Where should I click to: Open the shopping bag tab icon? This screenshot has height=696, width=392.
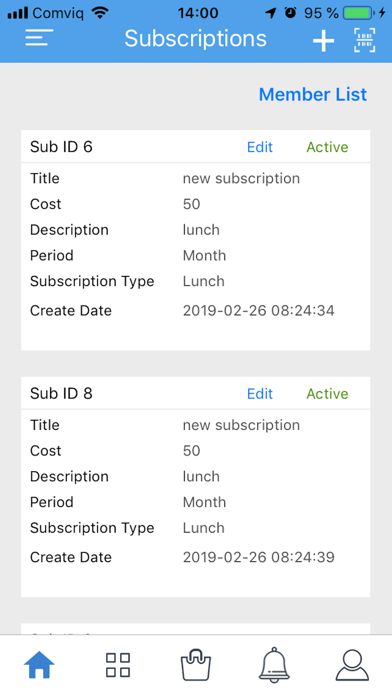[196, 664]
